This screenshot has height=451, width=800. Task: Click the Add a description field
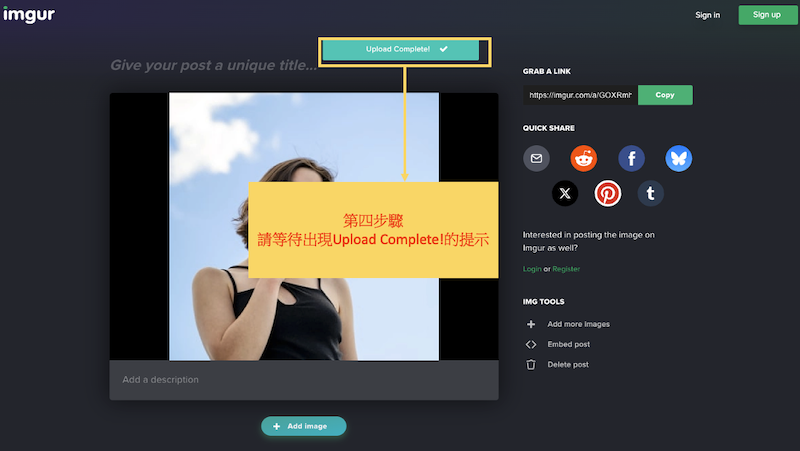click(303, 380)
